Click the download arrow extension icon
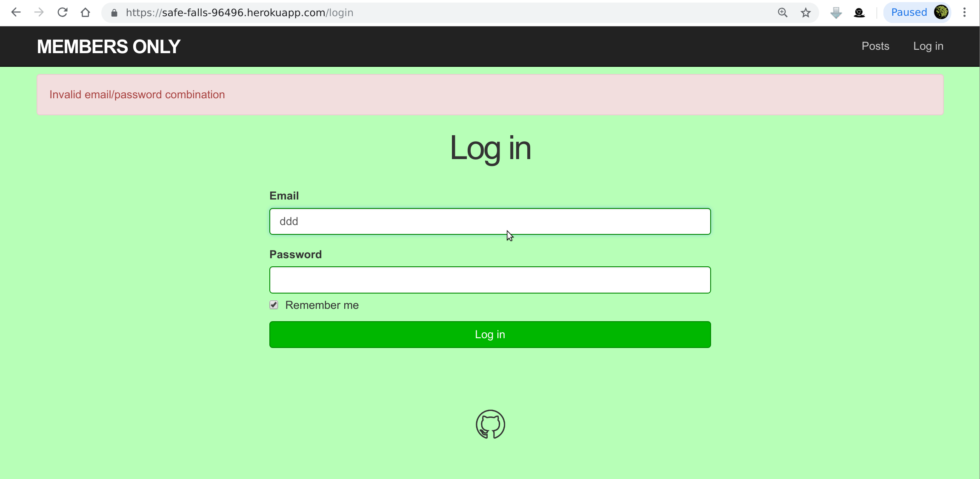The height and width of the screenshot is (479, 980). (x=836, y=13)
